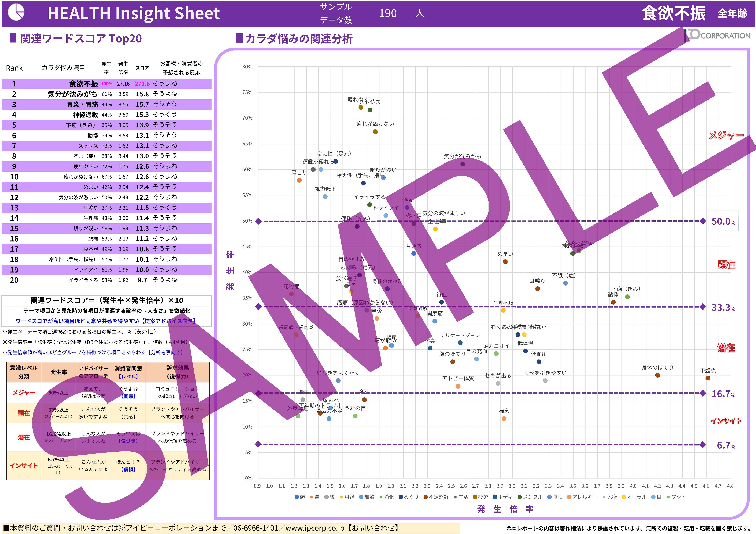
Task: Click the 【お問い合わせ】 contact link
Action: [374, 528]
